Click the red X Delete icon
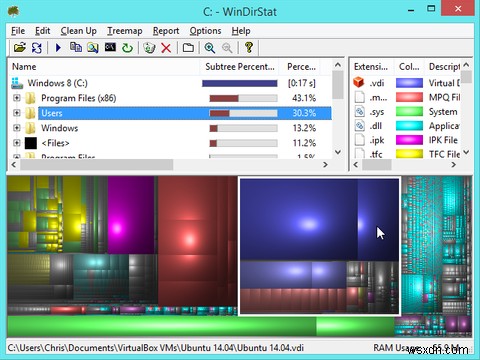 point(166,48)
